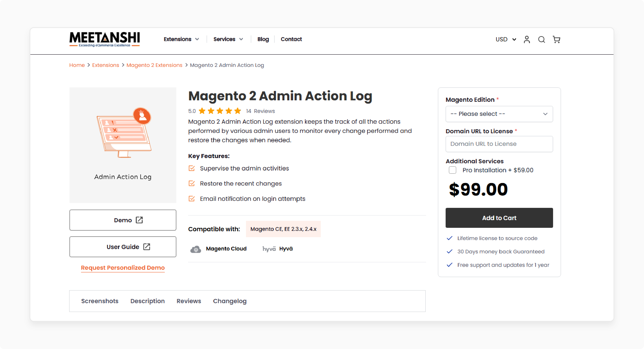Open the USD currency dropdown
Image resolution: width=644 pixels, height=349 pixels.
[x=506, y=39]
